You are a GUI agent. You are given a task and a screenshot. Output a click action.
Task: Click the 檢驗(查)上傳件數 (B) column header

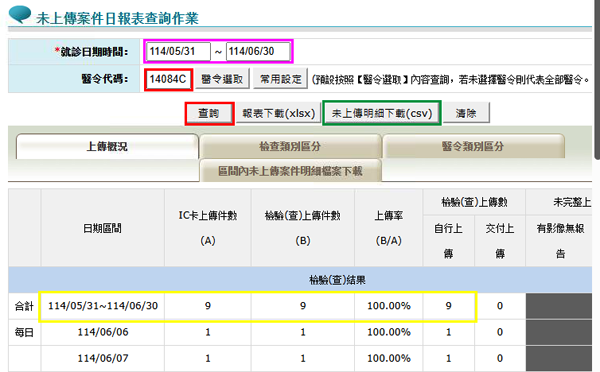point(303,228)
